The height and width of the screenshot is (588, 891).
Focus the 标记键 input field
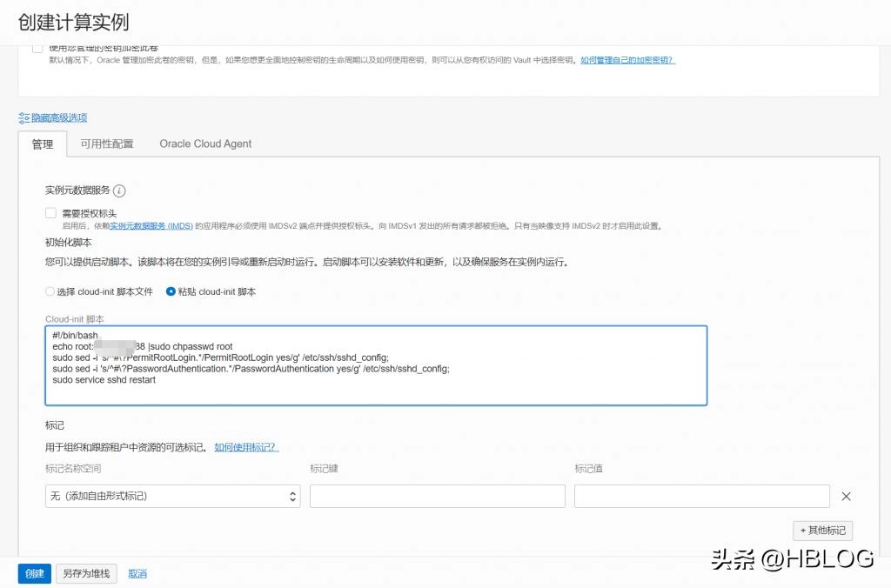pyautogui.click(x=437, y=496)
